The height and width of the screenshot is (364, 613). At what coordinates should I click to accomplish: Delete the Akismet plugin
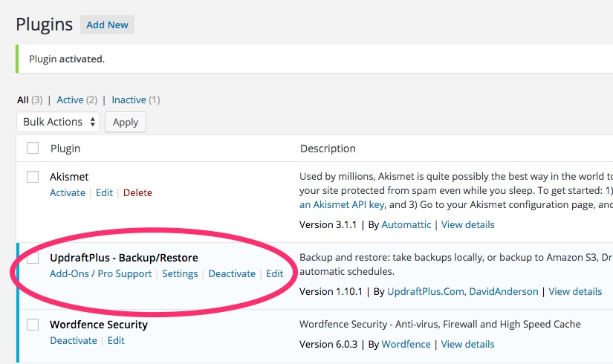click(x=137, y=192)
